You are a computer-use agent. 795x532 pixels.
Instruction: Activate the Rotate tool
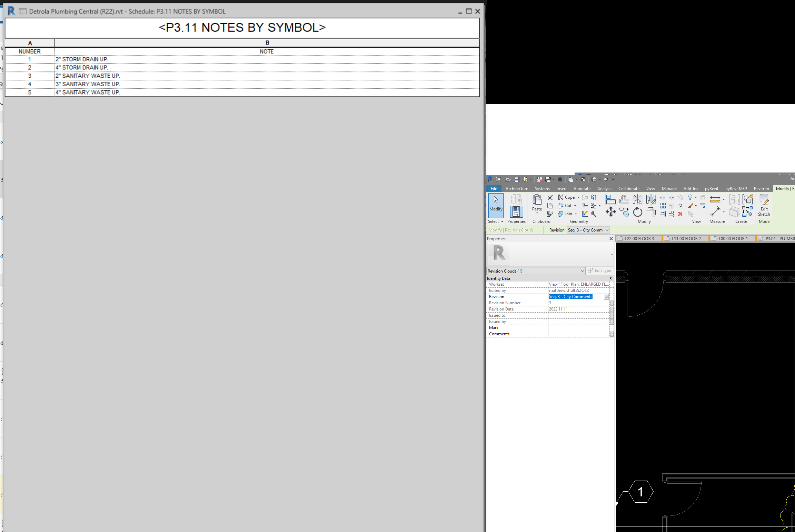pyautogui.click(x=637, y=211)
